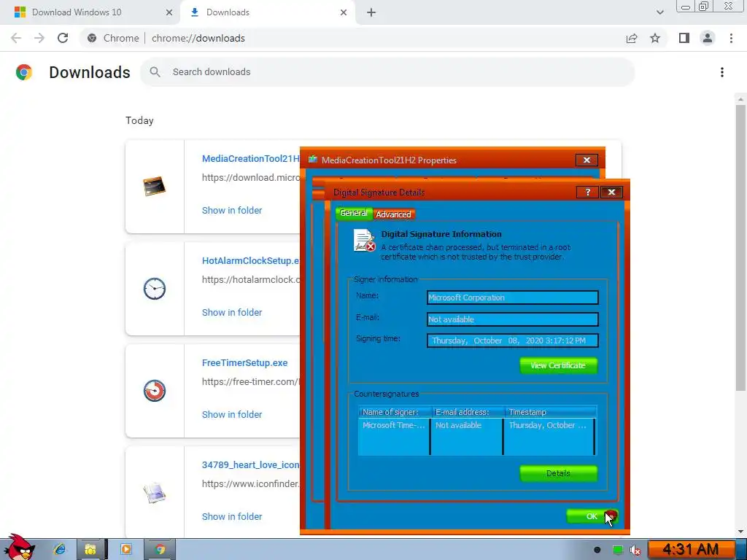Show heart_love_icon file in folder
Viewport: 747px width, 560px height.
tap(232, 517)
